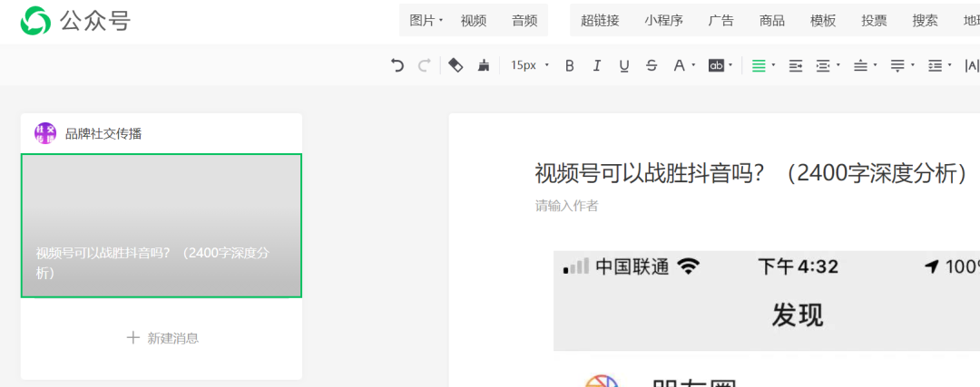Open the 图片 insert dropdown menu

pos(426,21)
